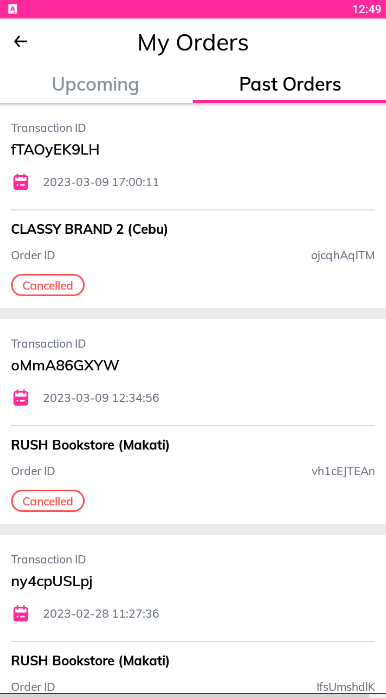This screenshot has width=386, height=698.
Task: Tap Cancelled badge under order vh1cEJTEAn
Action: [x=48, y=501]
